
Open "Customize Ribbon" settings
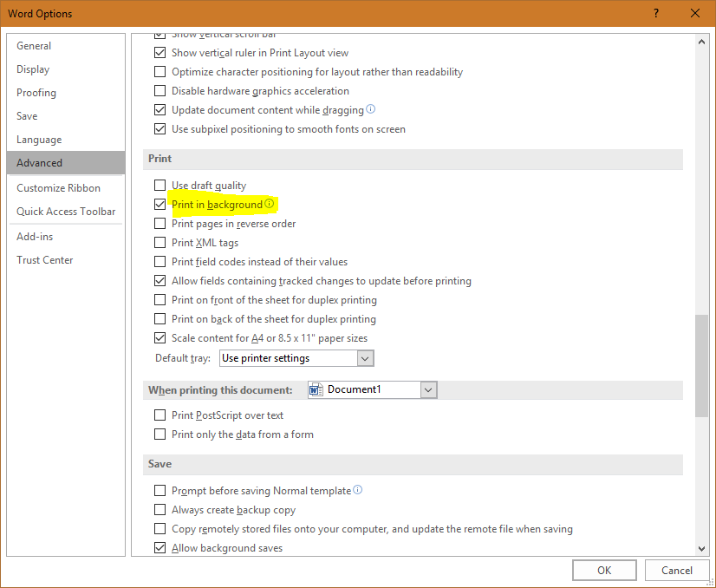tap(60, 187)
